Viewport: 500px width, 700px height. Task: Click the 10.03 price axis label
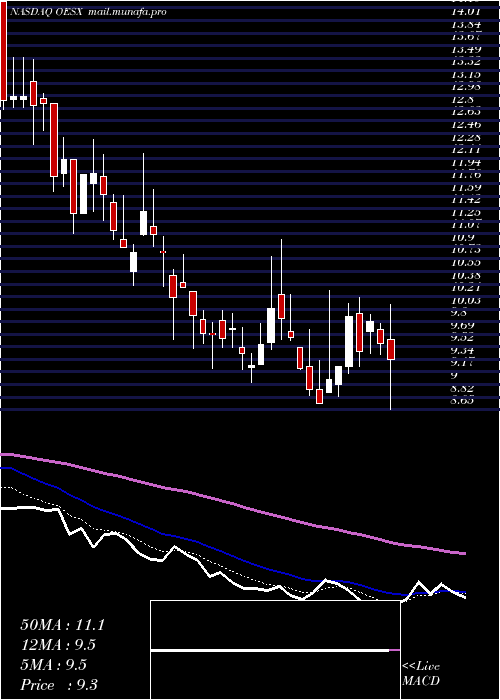(x=467, y=300)
